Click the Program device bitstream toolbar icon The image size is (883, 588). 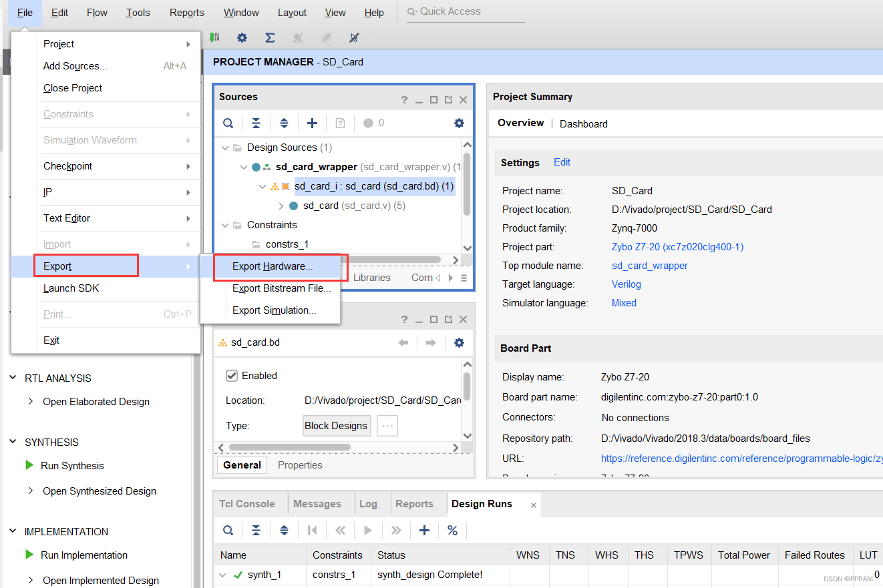tap(214, 38)
